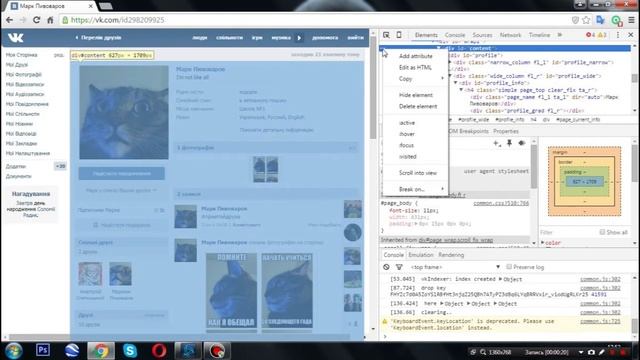
Task: Toggle the :visited state in context menu
Action: pos(408,157)
